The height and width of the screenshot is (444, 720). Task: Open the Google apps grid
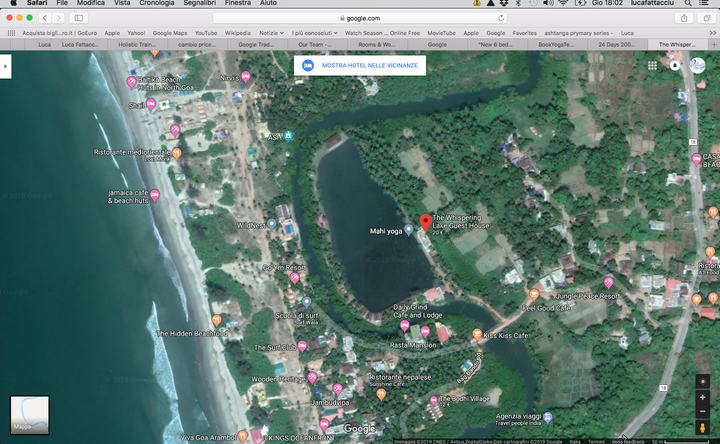tap(652, 66)
